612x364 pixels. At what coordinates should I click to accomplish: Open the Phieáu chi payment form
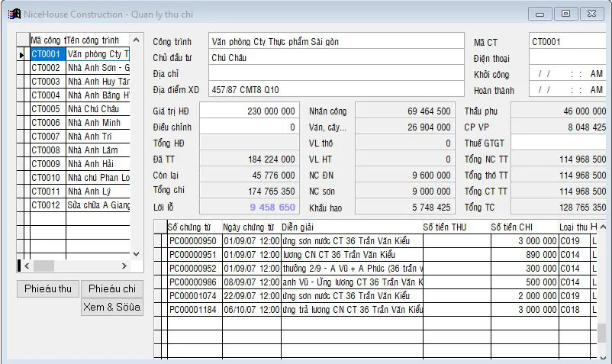point(111,288)
